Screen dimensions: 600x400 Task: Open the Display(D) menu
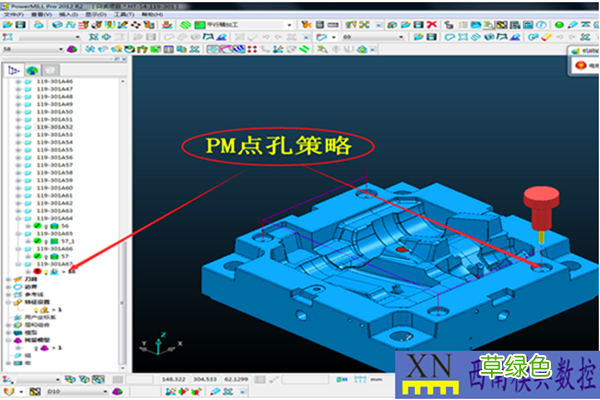(96, 15)
